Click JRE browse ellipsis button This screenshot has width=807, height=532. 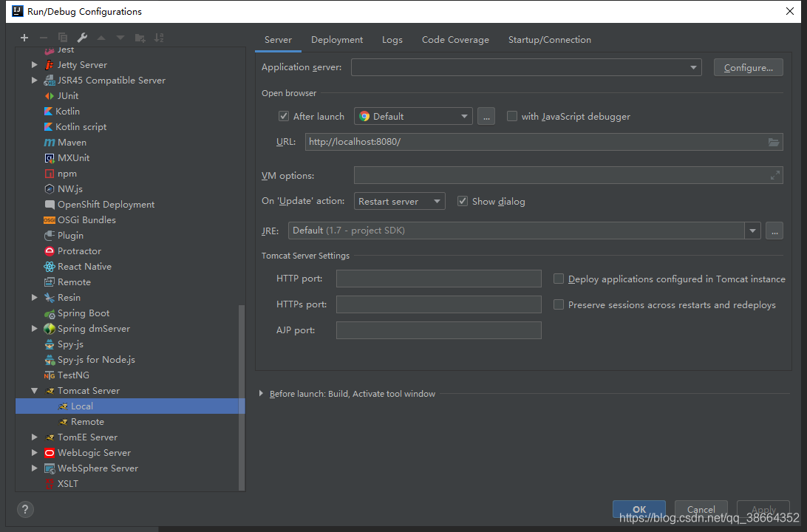pyautogui.click(x=774, y=231)
